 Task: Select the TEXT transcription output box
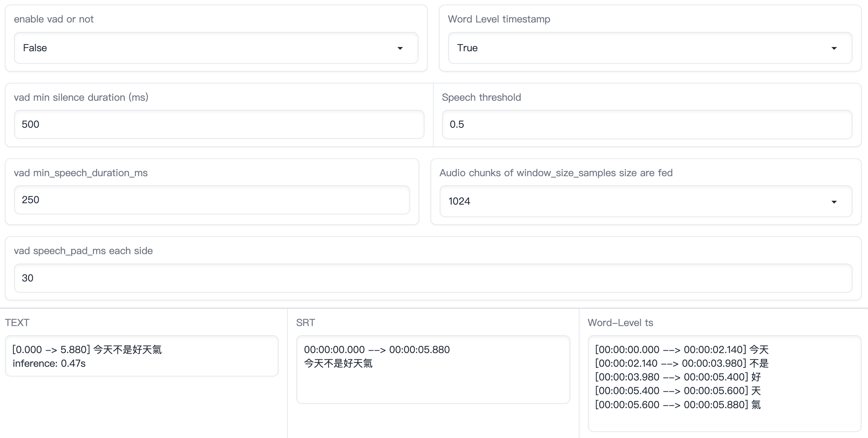(x=142, y=356)
